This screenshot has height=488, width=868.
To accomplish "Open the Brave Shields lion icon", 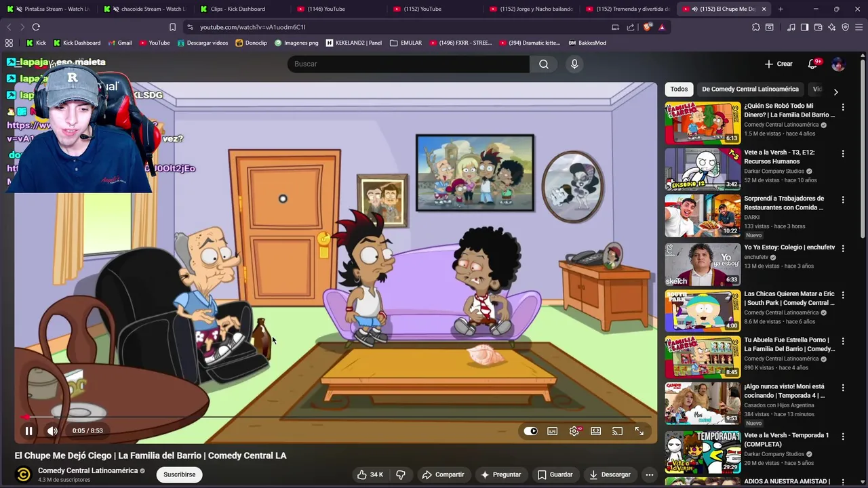I will tap(648, 27).
